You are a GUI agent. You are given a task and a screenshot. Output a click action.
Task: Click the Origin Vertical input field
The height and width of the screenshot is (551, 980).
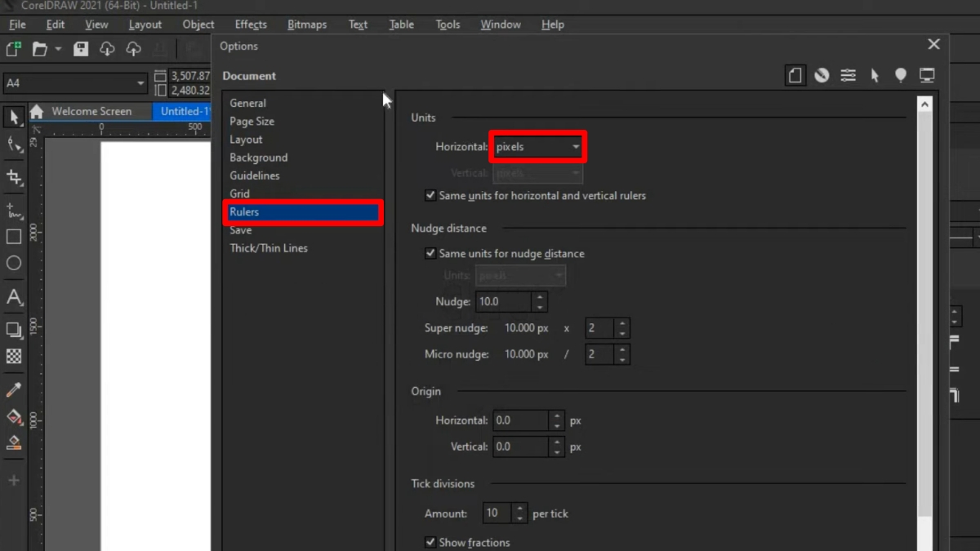click(x=521, y=447)
